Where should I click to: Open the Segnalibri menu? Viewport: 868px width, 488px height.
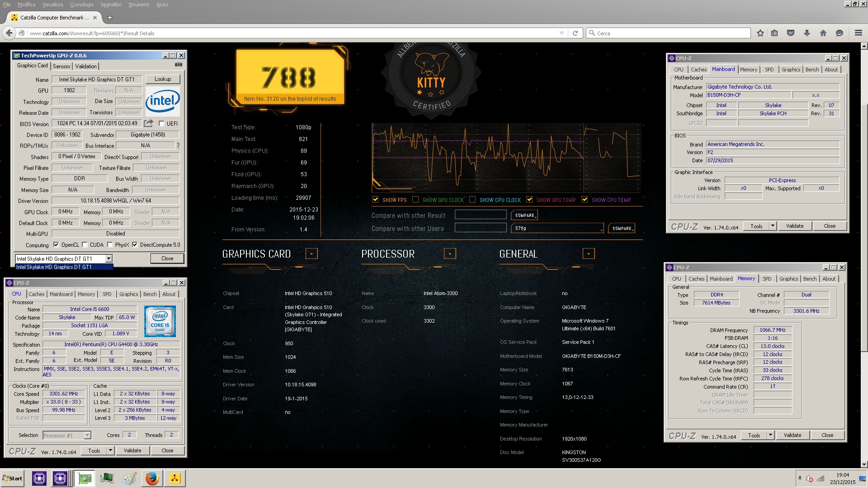(111, 5)
